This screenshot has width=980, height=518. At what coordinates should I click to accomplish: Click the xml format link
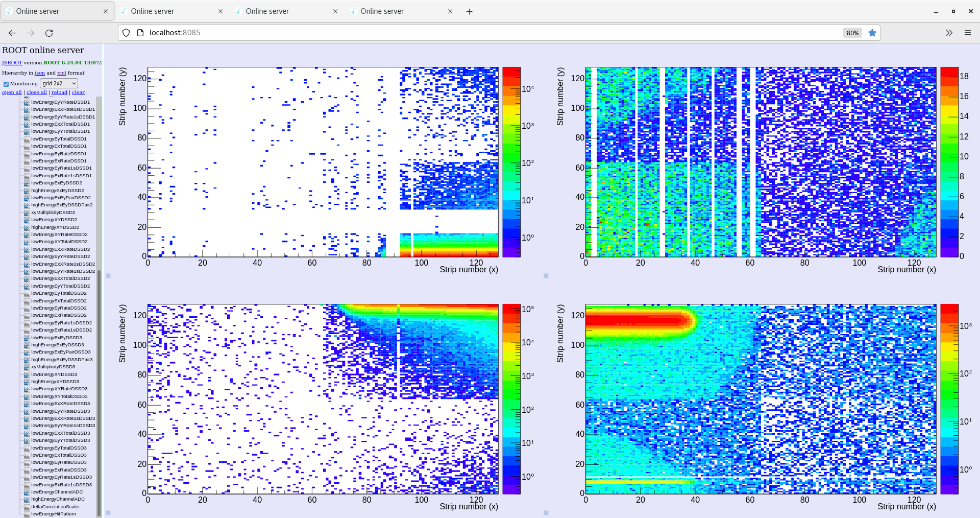point(62,73)
